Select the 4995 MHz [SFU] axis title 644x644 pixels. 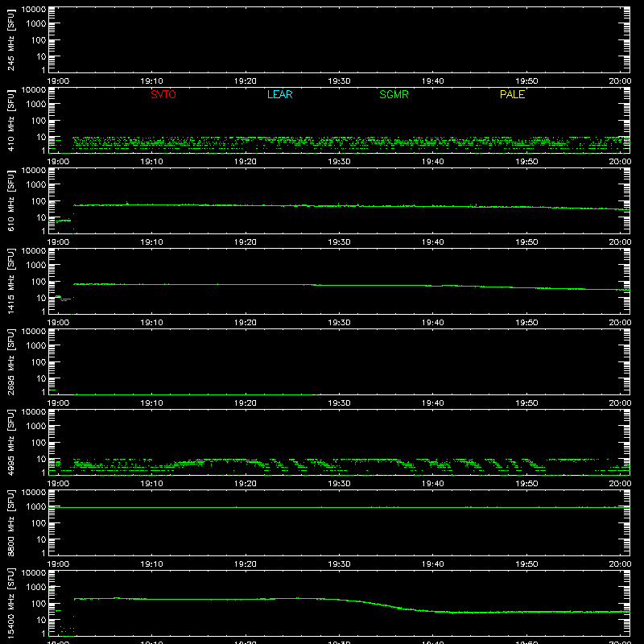[x=11, y=442]
